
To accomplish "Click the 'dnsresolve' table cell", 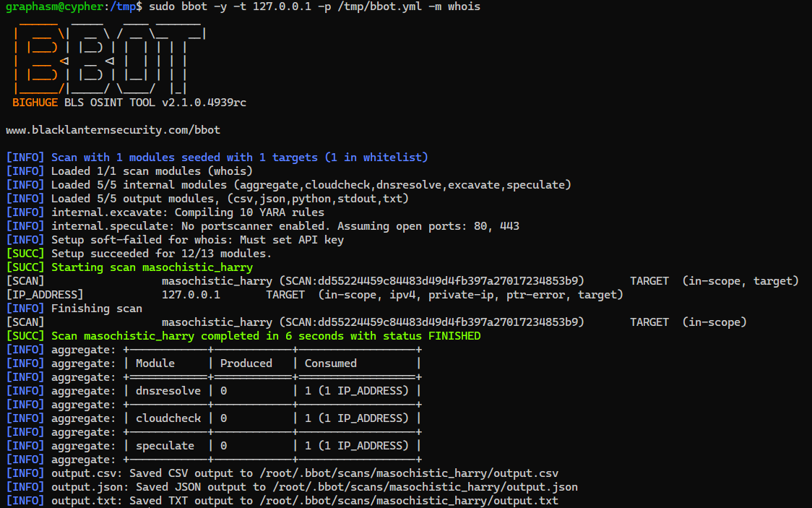I will (168, 391).
